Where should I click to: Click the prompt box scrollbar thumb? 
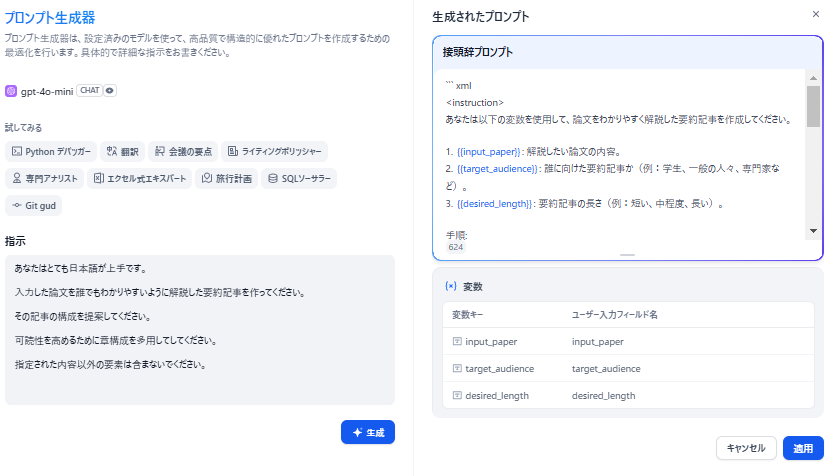813,107
